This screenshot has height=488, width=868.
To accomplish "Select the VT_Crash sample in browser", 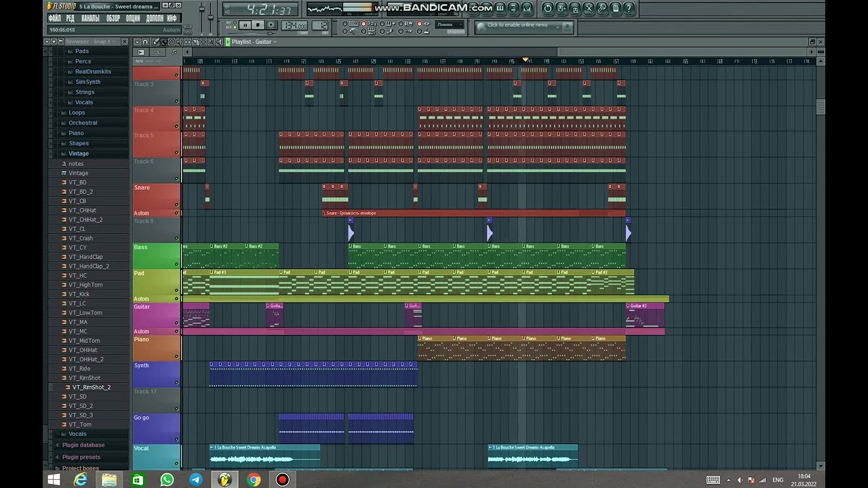I will pos(81,238).
